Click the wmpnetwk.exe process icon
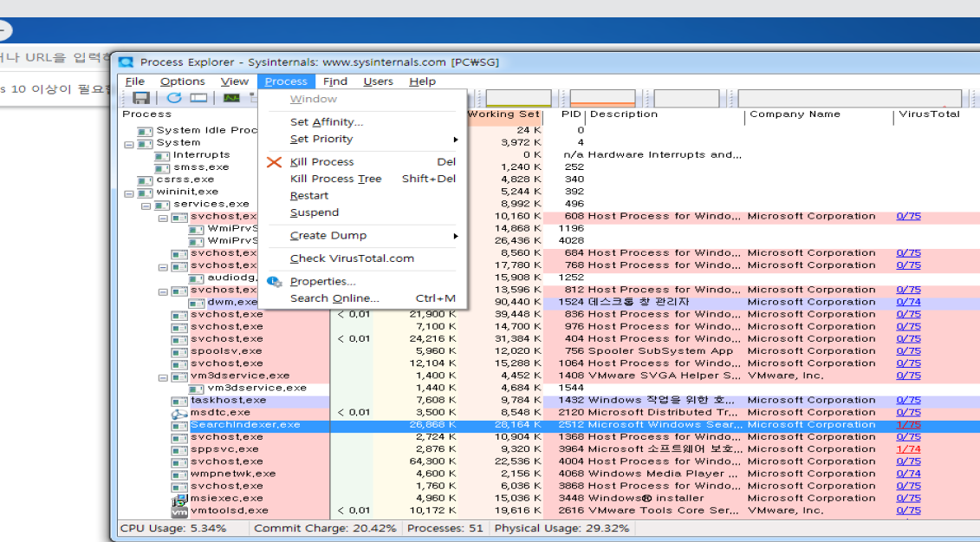The image size is (980, 542). pyautogui.click(x=179, y=474)
